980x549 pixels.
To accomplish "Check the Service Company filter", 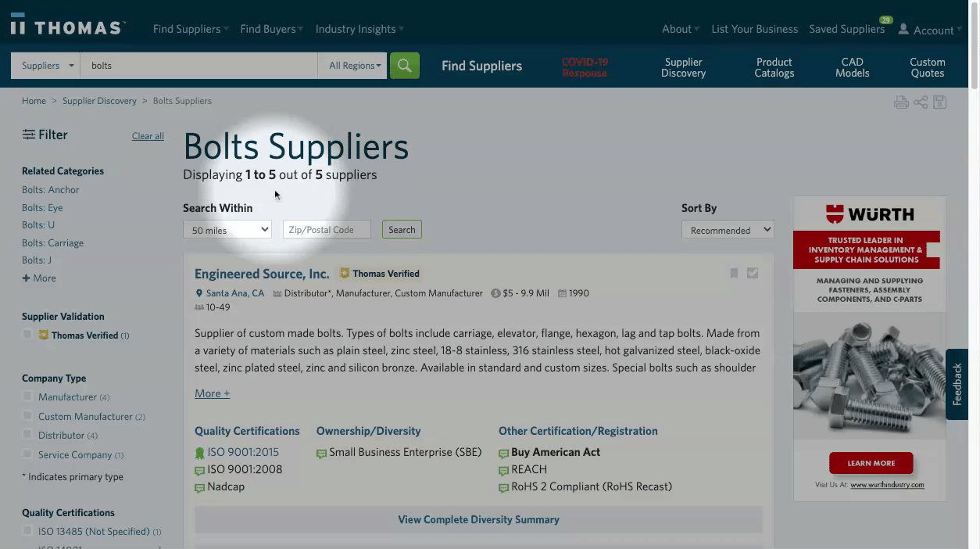I will tap(27, 454).
